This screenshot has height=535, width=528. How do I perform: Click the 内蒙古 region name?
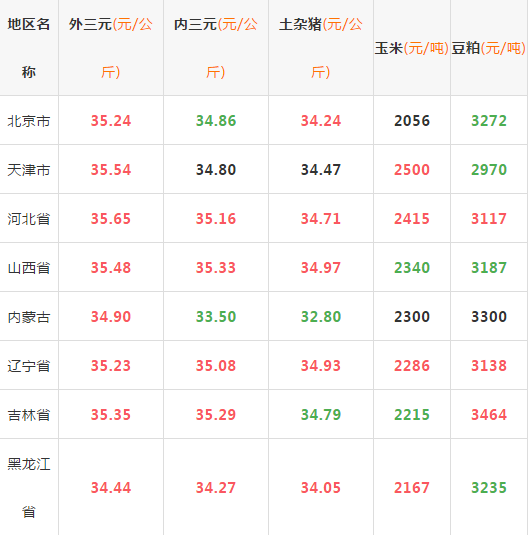click(29, 317)
